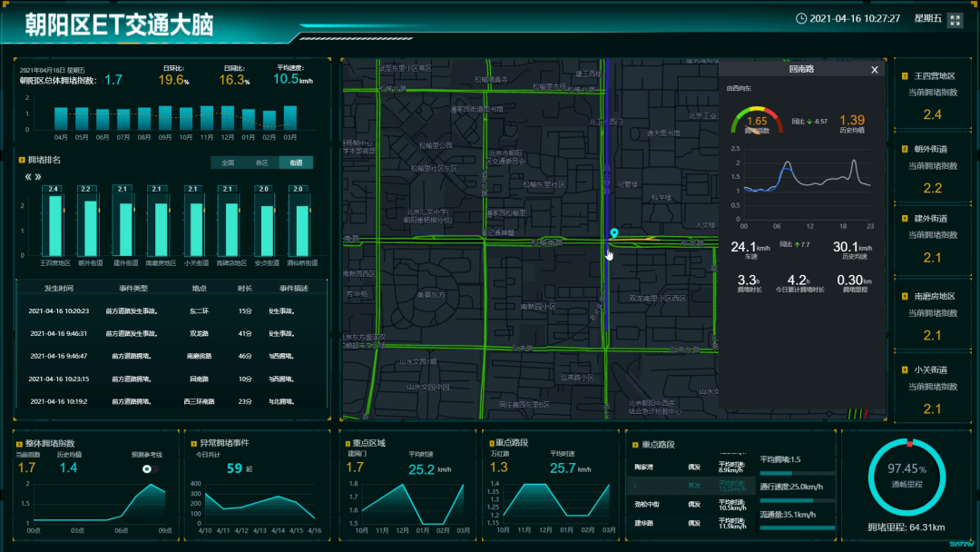Select the 东二环 accident event row

171,310
